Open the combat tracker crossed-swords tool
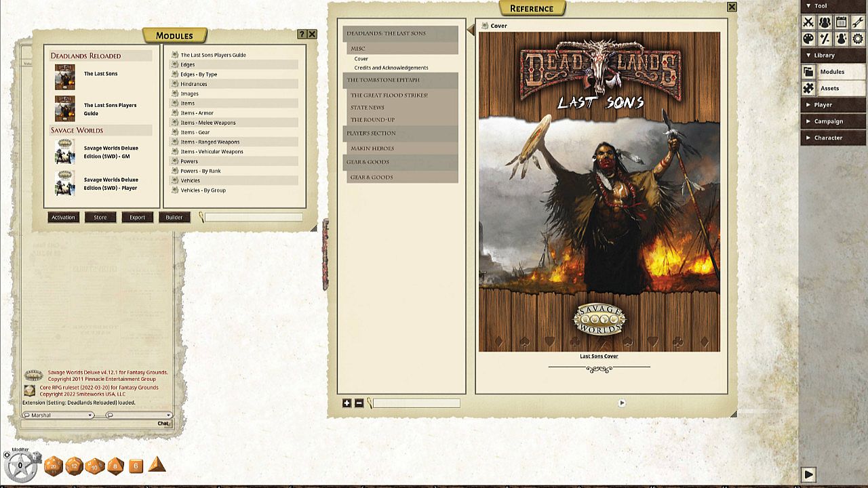868x488 pixels. coord(808,22)
